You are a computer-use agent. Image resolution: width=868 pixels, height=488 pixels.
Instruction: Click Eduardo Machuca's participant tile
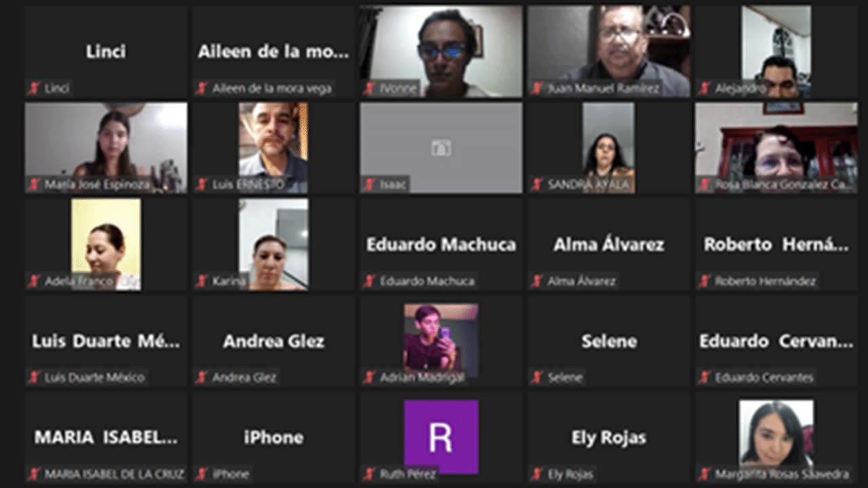click(441, 245)
